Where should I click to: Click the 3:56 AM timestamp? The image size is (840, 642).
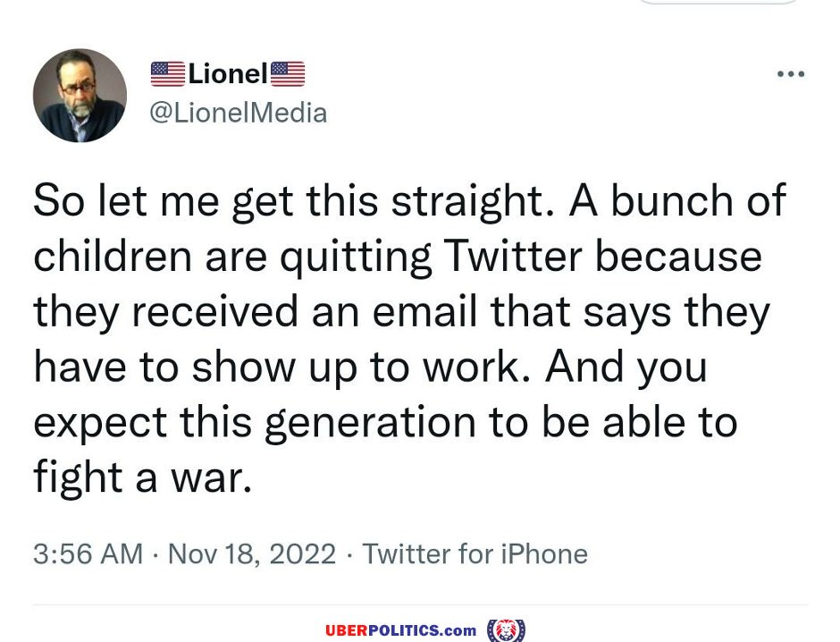(x=88, y=553)
